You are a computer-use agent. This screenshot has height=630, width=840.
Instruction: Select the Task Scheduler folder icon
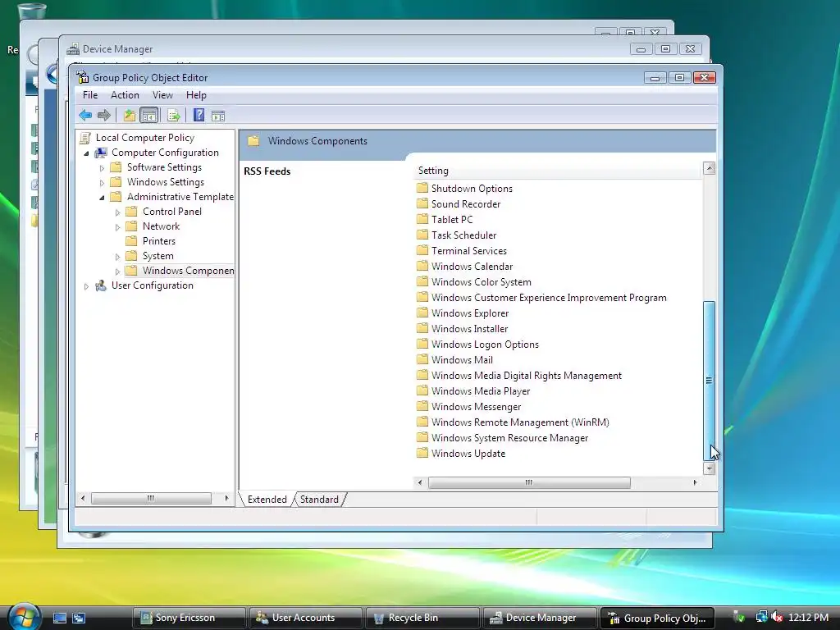422,235
